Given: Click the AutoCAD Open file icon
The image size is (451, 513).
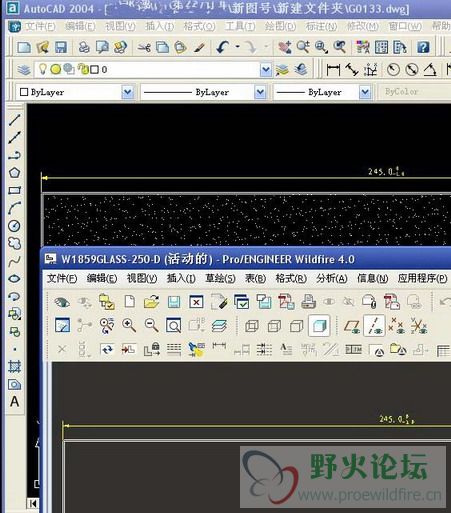Looking at the screenshot, I should point(42,47).
